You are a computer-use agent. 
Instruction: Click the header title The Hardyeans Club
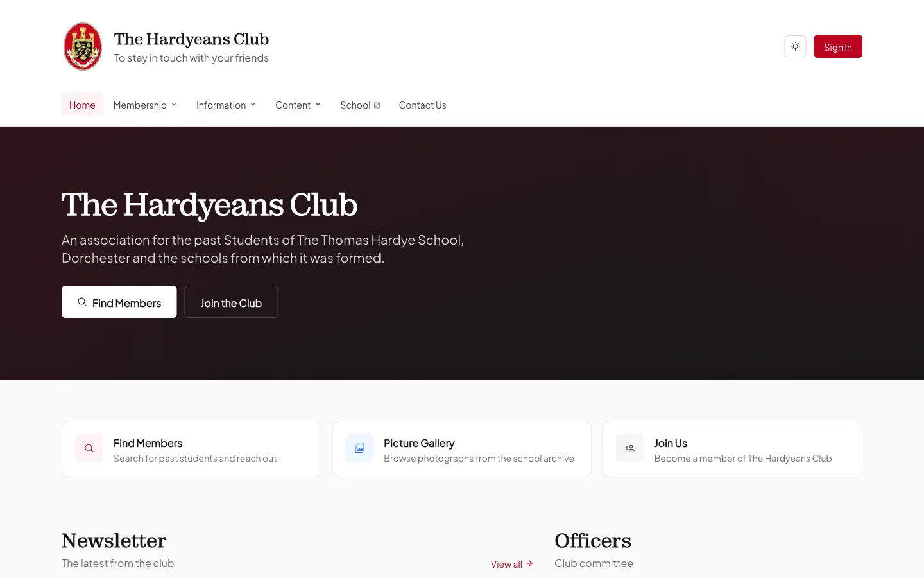click(x=191, y=39)
